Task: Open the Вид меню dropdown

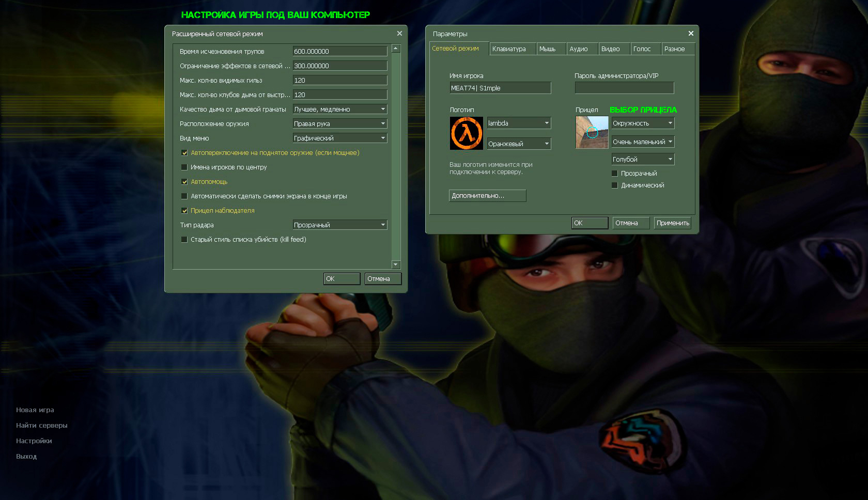Action: tap(340, 138)
